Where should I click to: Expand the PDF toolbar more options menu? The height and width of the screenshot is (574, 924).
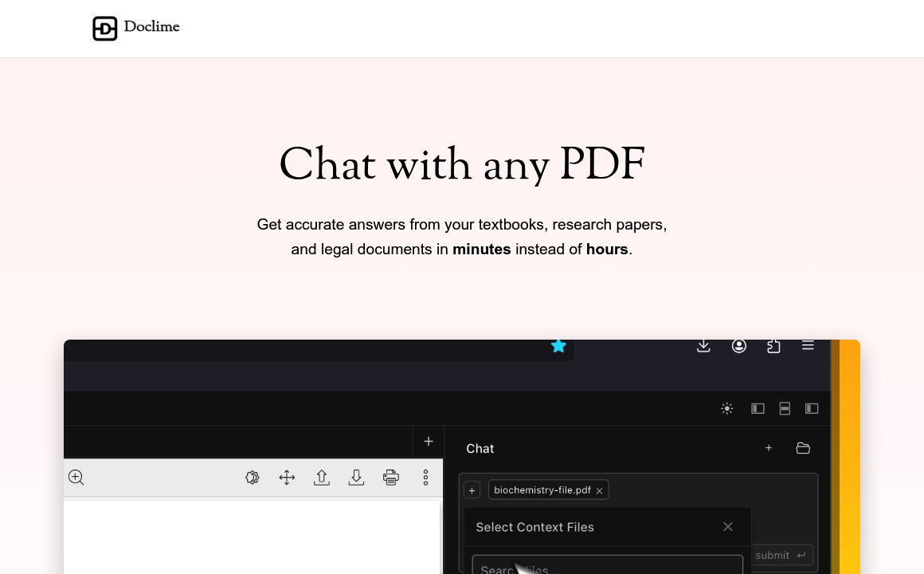[x=425, y=478]
